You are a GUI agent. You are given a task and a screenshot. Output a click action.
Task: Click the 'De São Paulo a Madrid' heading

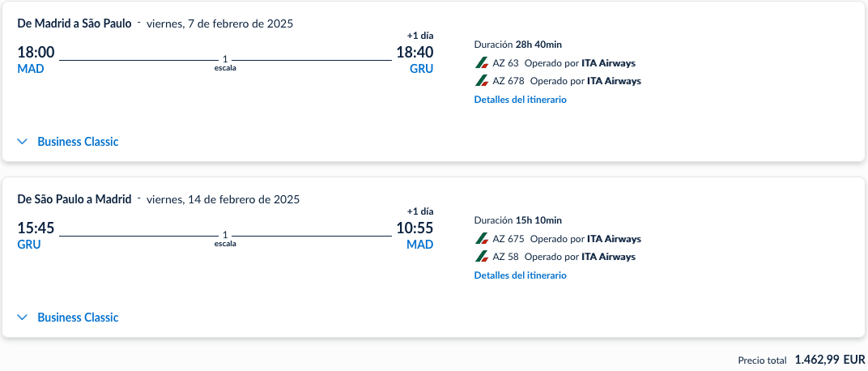(x=74, y=199)
